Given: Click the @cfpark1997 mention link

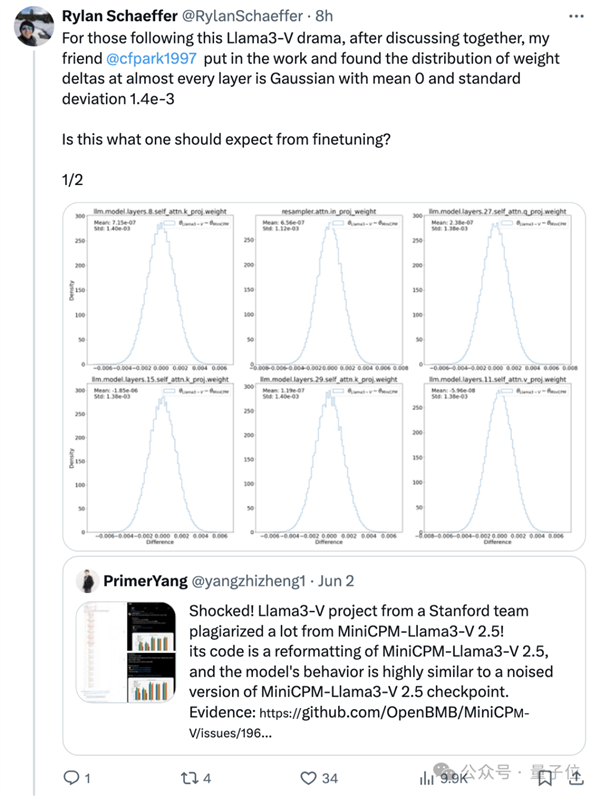Looking at the screenshot, I should point(151,58).
